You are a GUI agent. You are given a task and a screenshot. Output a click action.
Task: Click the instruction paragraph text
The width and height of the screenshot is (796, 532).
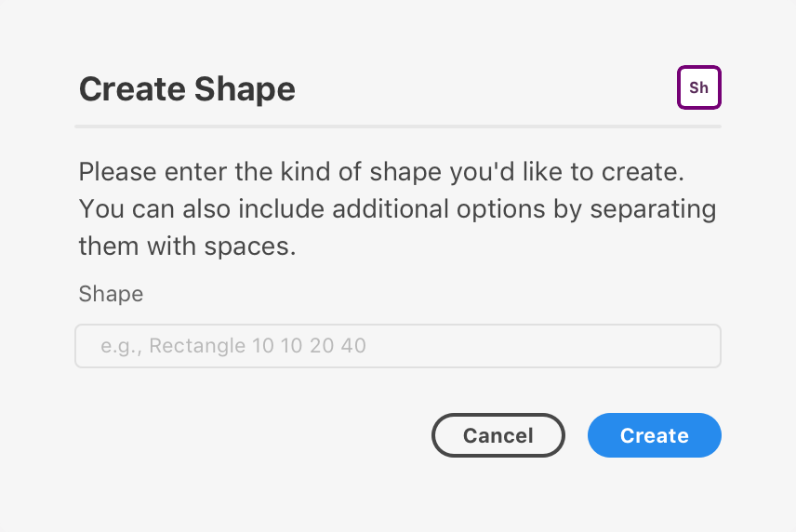pos(397,208)
